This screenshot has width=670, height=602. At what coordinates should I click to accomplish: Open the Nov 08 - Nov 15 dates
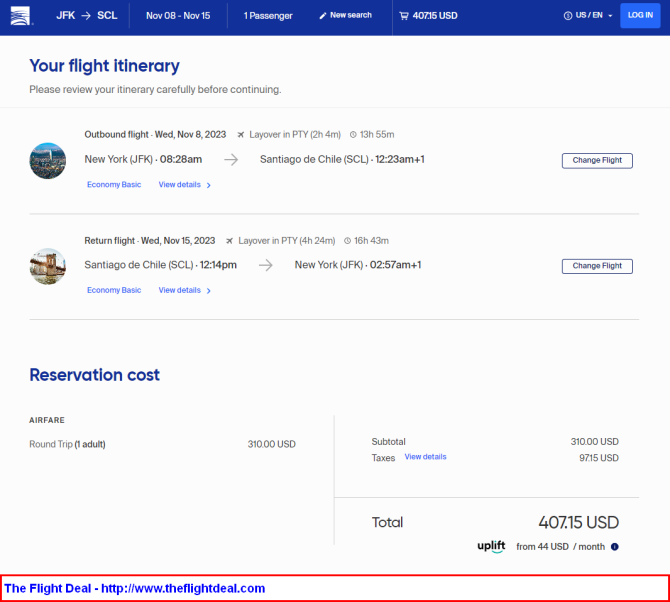point(178,16)
